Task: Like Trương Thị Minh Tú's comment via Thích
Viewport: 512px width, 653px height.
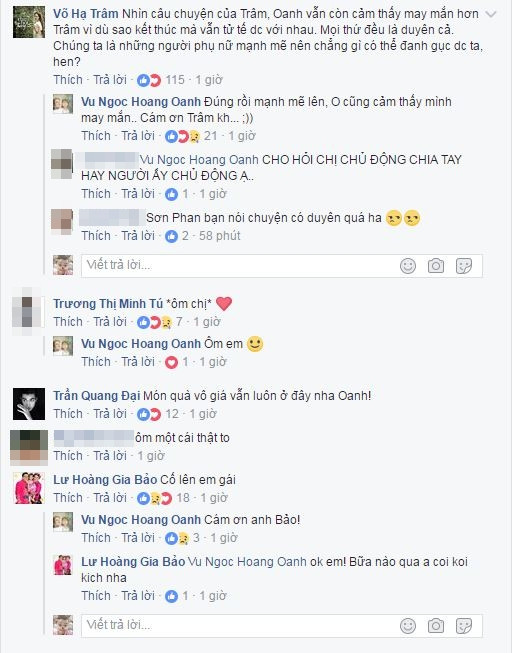Action: click(68, 322)
